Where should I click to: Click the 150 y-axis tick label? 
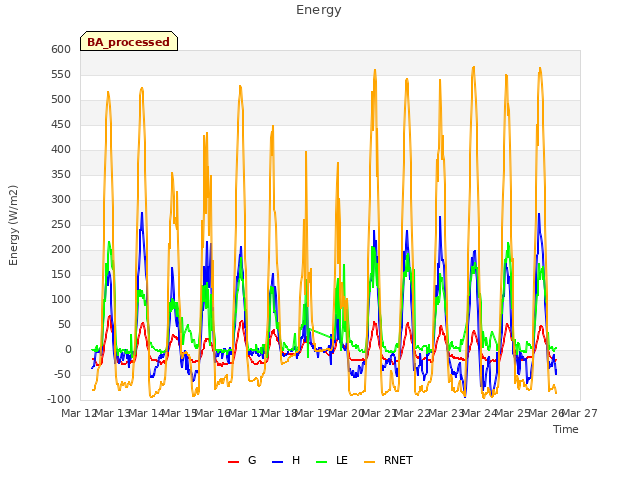(x=61, y=274)
